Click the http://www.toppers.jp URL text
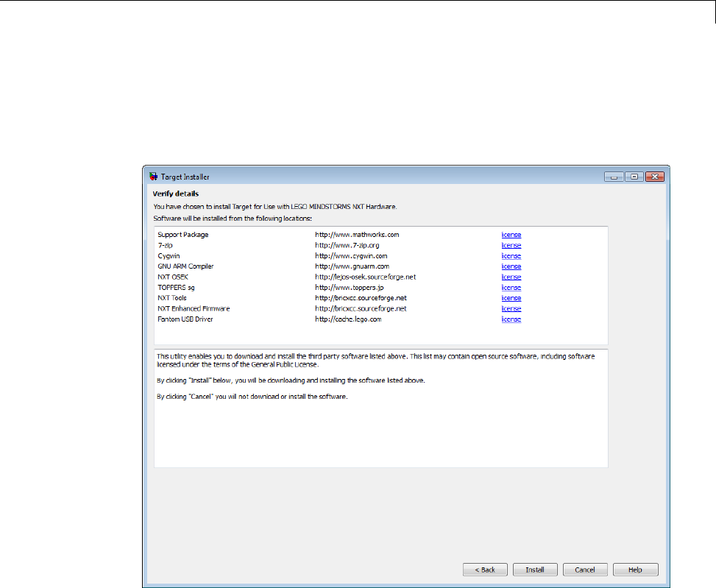This screenshot has width=716, height=588. pyautogui.click(x=350, y=288)
